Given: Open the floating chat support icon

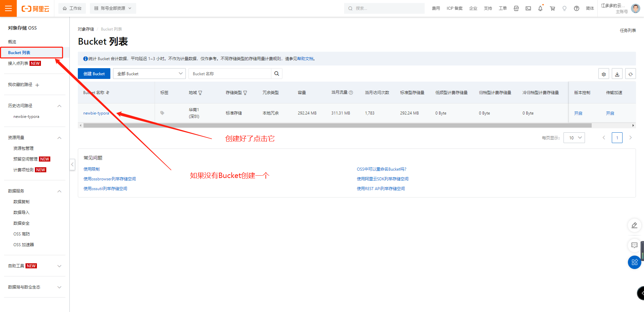Looking at the screenshot, I should [634, 245].
